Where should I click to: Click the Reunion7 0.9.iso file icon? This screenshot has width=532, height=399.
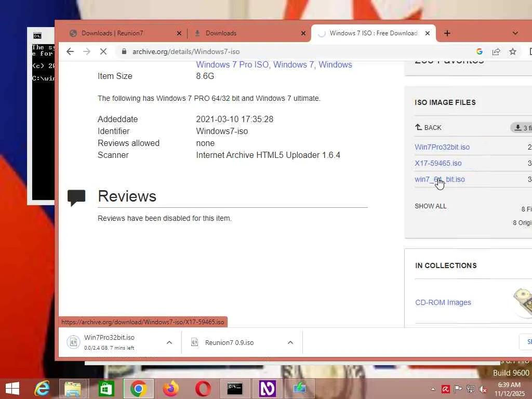[194, 342]
